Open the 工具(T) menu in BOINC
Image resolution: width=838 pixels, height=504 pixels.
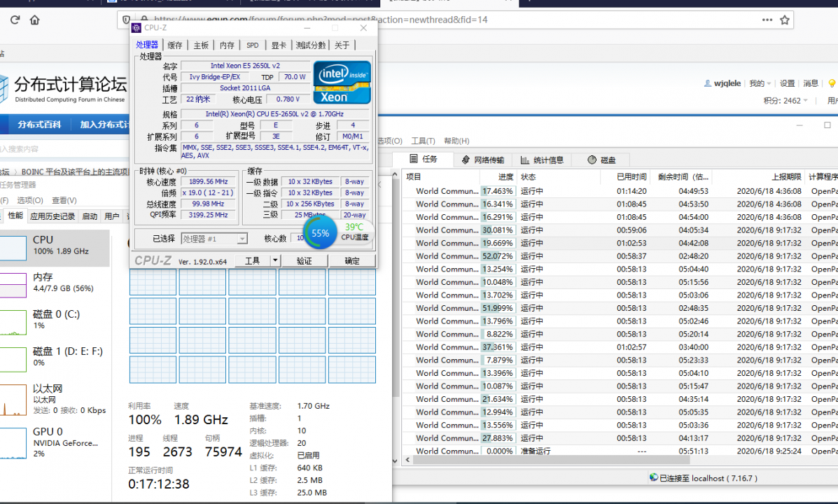(x=423, y=141)
